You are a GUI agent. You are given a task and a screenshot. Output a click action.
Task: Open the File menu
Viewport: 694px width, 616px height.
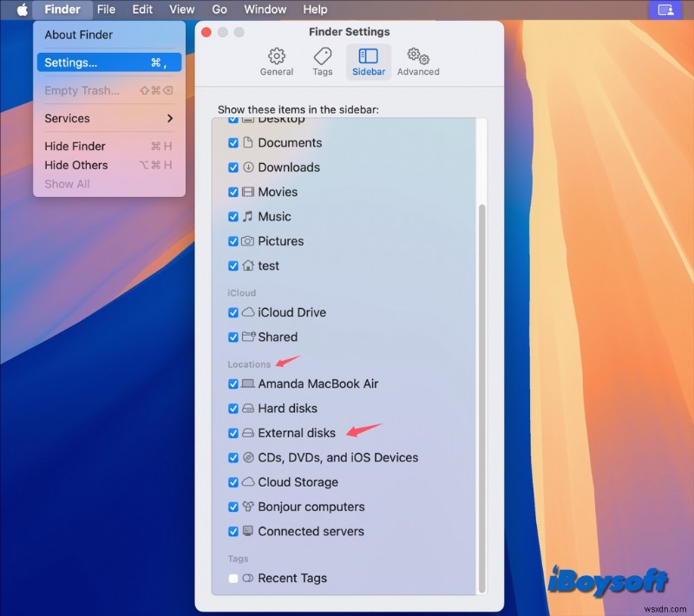click(x=106, y=10)
